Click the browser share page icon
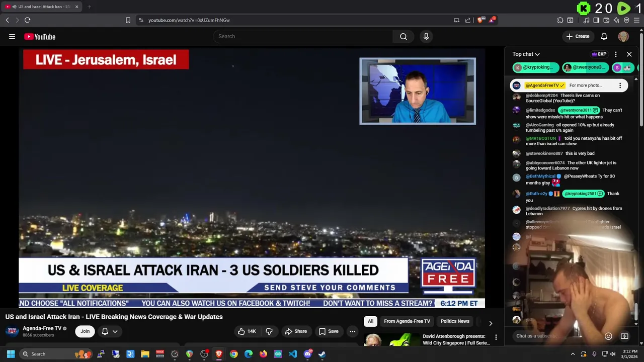Screen dimensions: 644x362 468,20
